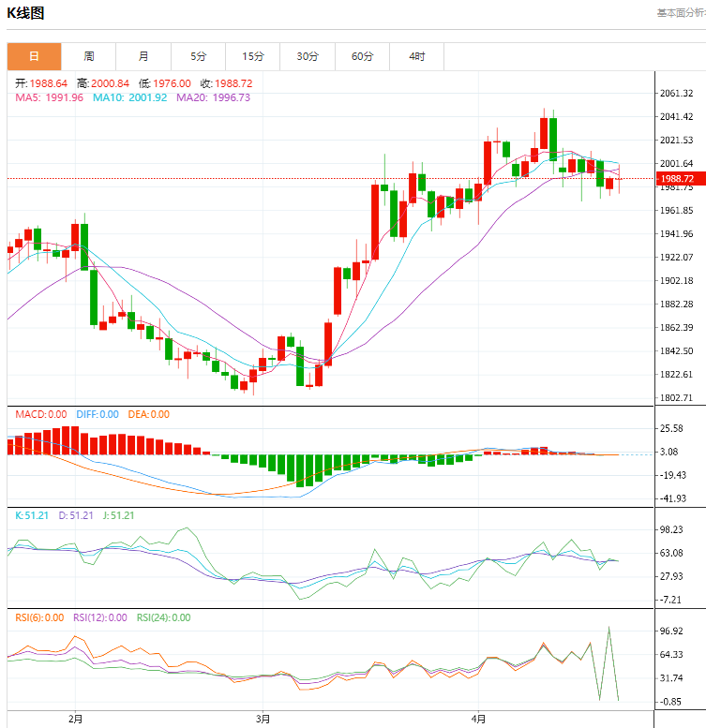Open the 4时 interval tab
The width and height of the screenshot is (706, 728).
coord(417,56)
